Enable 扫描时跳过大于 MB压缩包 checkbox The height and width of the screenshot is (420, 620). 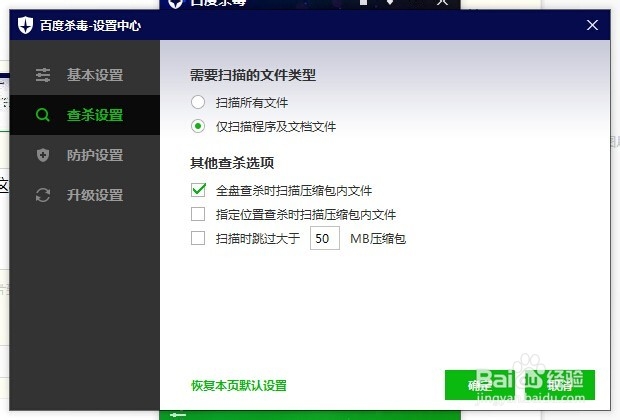[x=198, y=238]
